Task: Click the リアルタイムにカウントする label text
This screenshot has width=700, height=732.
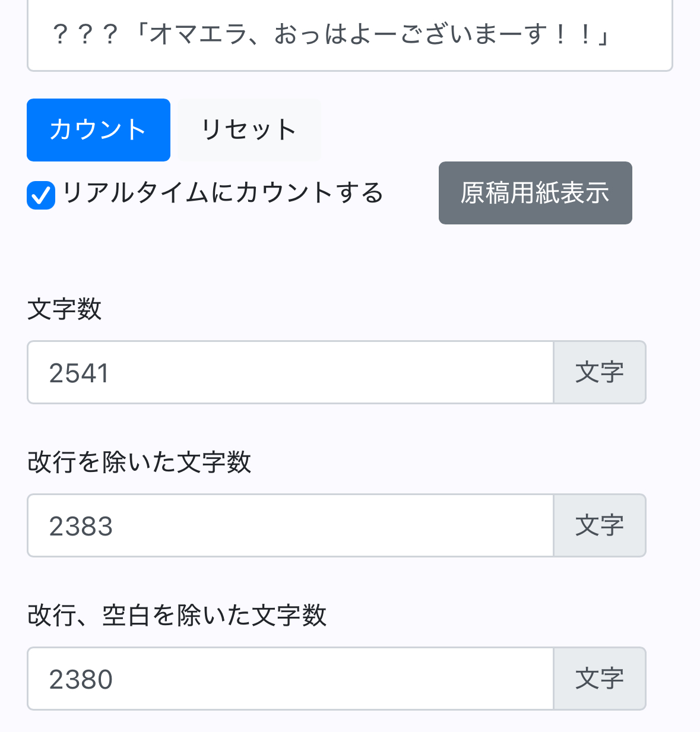Action: click(223, 193)
